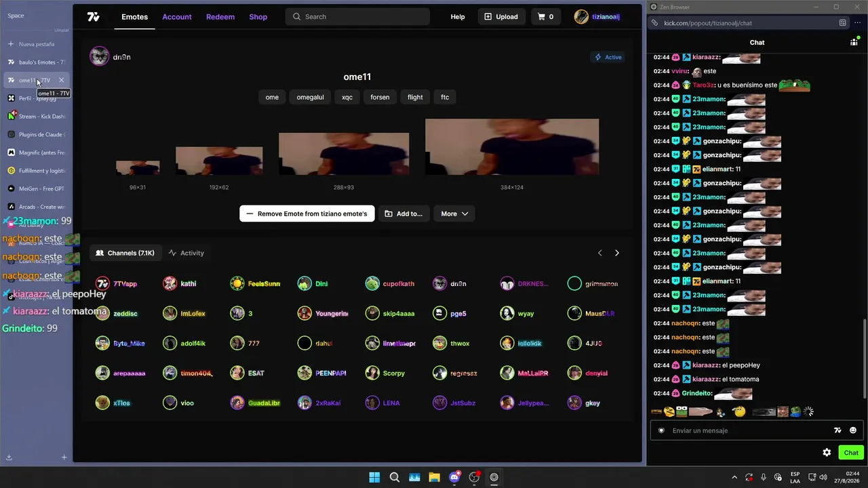The height and width of the screenshot is (488, 868).
Task: Click the 384×124 emote preview image
Action: click(x=512, y=147)
